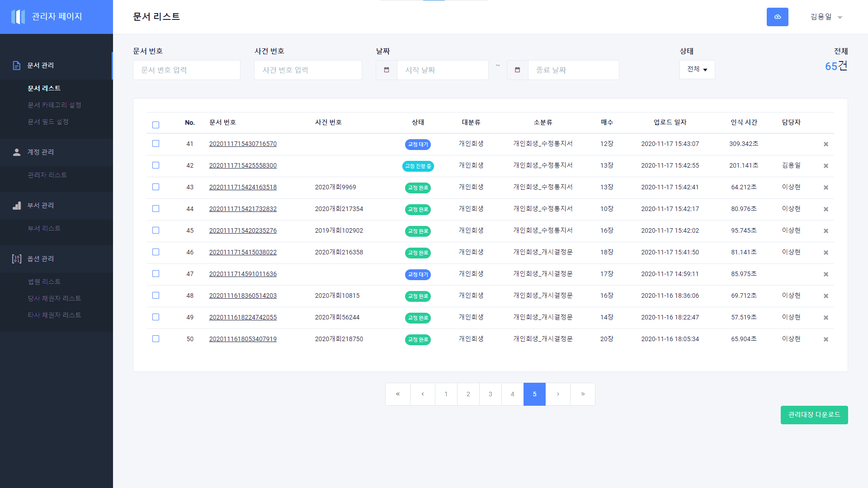This screenshot has width=868, height=488.
Task: Click the 문서 관리 document icon in sidebar
Action: 17,66
